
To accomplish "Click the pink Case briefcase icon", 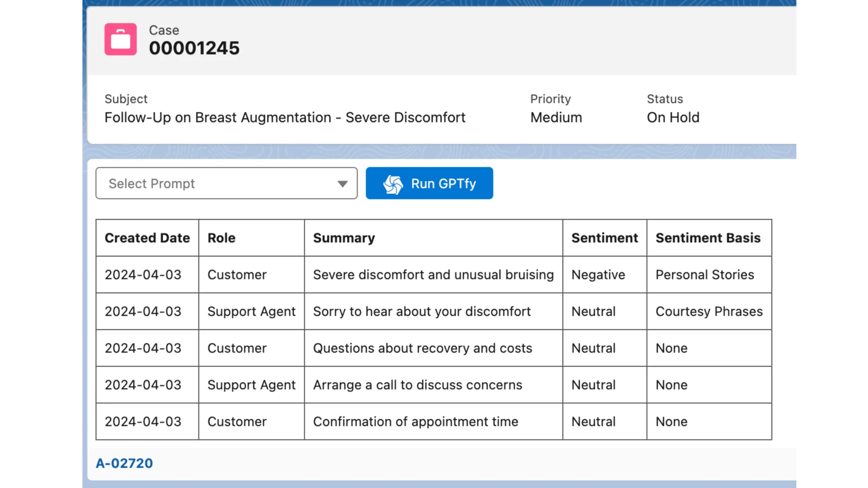I will [120, 39].
